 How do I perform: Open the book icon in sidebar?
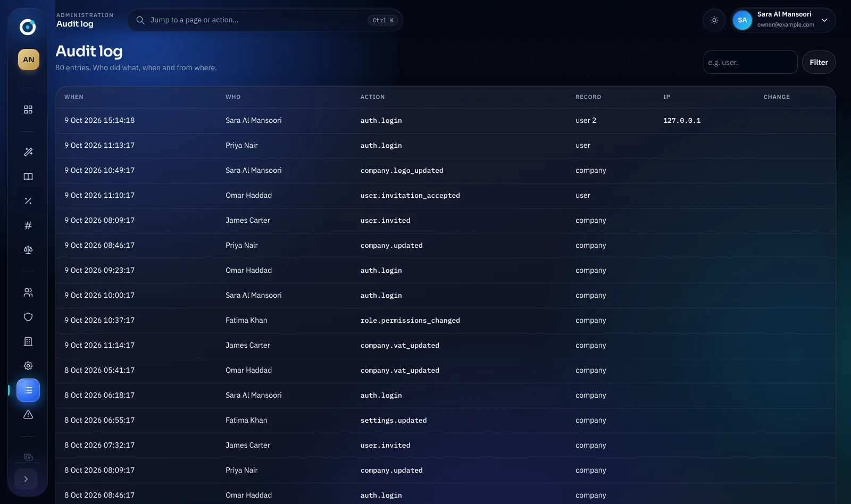pyautogui.click(x=28, y=177)
